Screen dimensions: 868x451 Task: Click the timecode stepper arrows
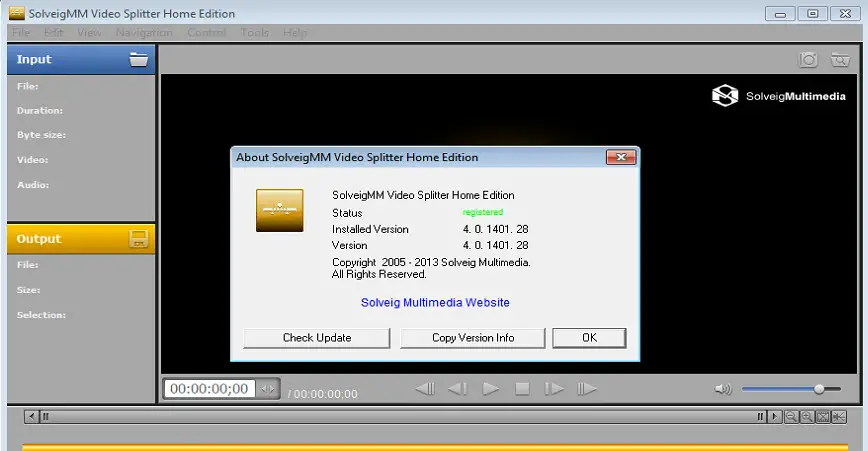[267, 389]
